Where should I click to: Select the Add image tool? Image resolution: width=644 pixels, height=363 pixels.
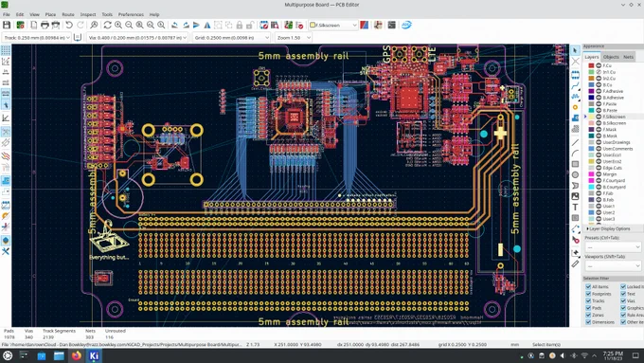pyautogui.click(x=575, y=196)
